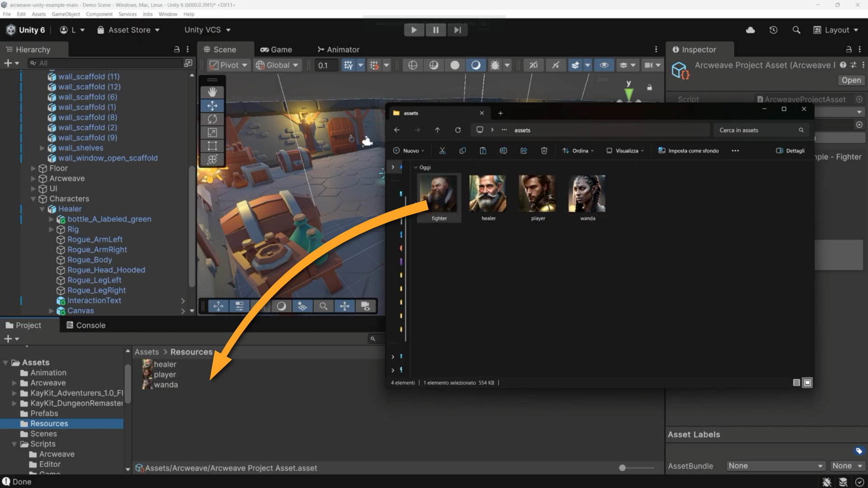Adjust the Project icon size slider

[623, 468]
